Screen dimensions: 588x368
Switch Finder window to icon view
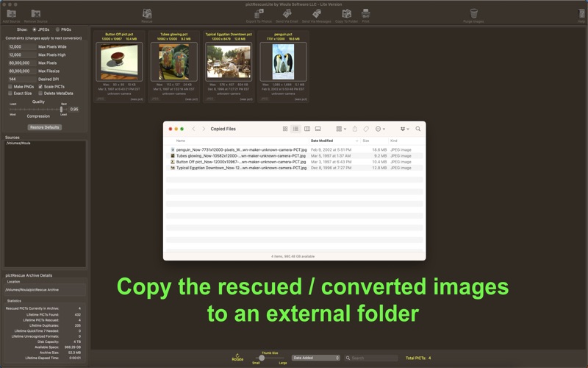click(285, 129)
